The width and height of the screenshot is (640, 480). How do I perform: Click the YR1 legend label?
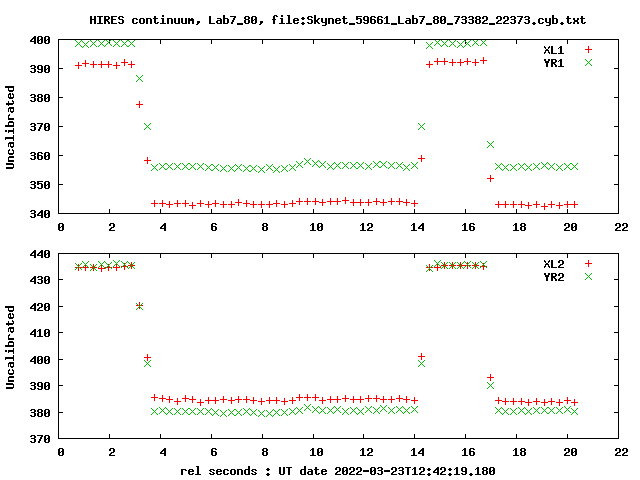pyautogui.click(x=553, y=63)
